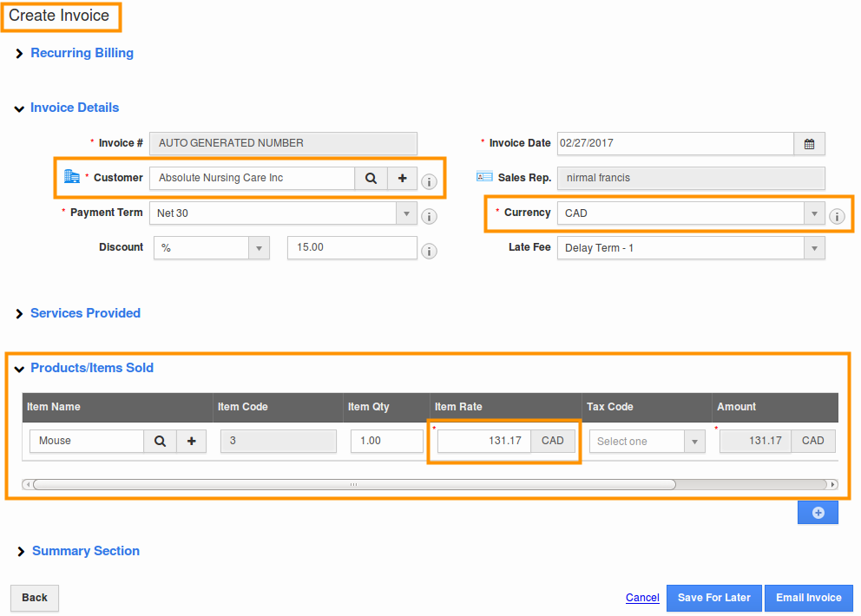Search items using the Mouse row magnifier
This screenshot has height=616, width=861.
click(x=160, y=442)
